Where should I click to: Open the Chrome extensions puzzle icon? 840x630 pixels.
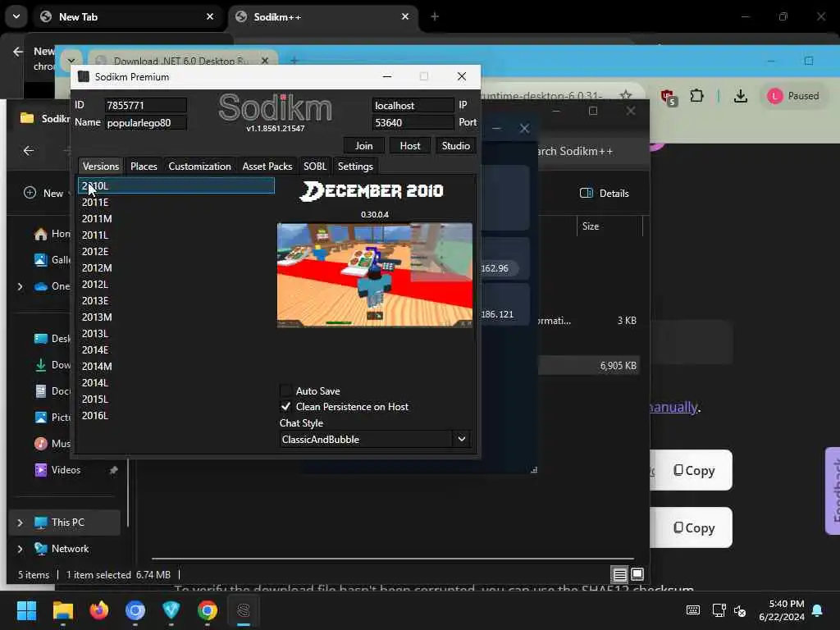tap(696, 96)
